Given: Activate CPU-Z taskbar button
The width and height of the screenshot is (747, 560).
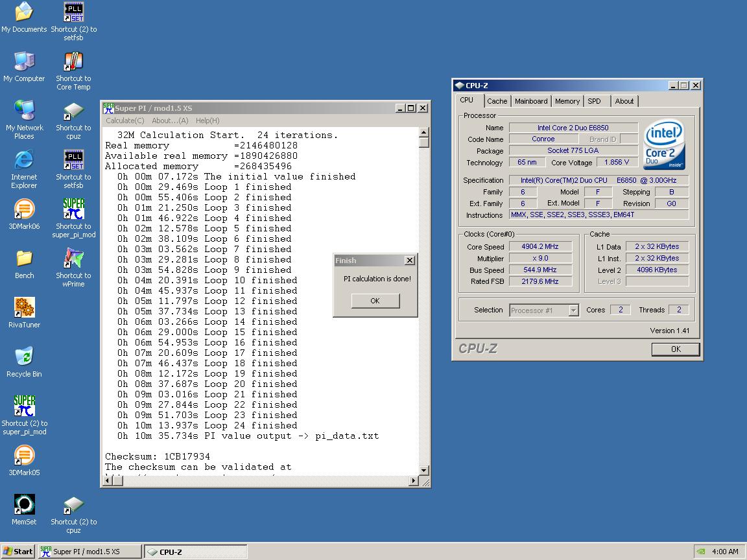Looking at the screenshot, I should [x=195, y=552].
